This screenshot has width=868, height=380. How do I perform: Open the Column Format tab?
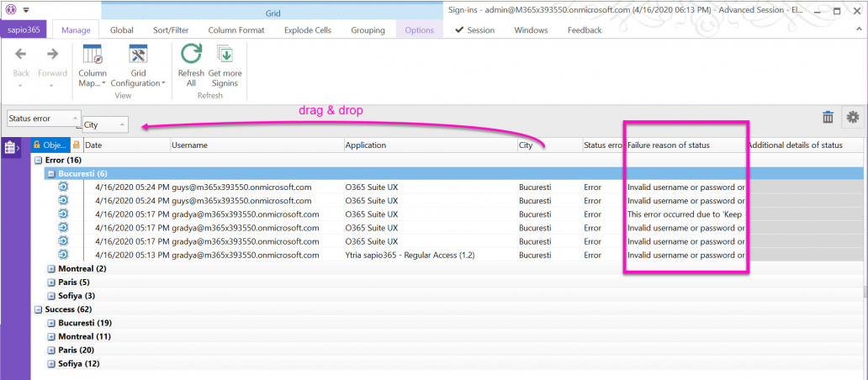coord(236,30)
